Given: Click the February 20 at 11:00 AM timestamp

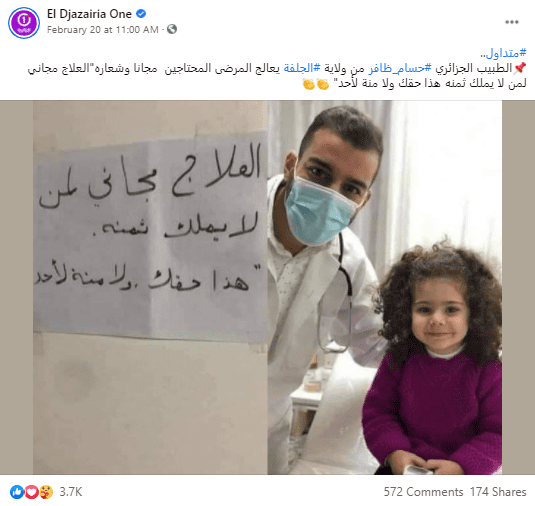Looking at the screenshot, I should point(103,30).
